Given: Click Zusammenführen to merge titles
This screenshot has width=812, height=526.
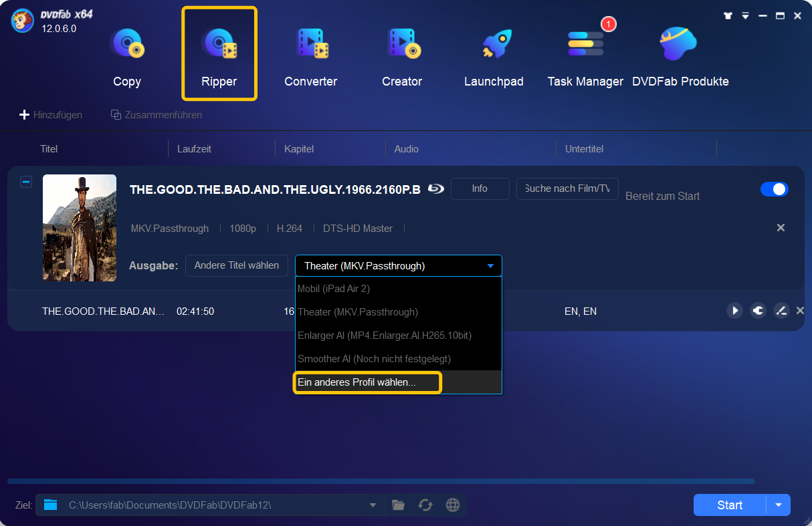Looking at the screenshot, I should click(x=157, y=115).
